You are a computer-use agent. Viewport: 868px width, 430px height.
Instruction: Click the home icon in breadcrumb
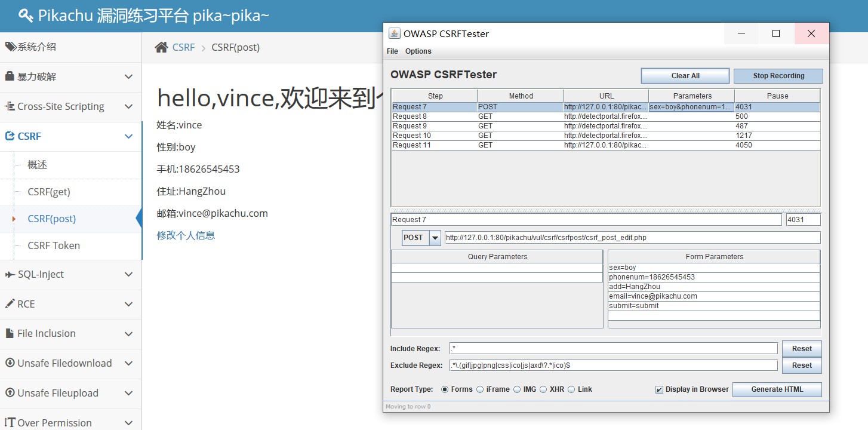[x=161, y=47]
